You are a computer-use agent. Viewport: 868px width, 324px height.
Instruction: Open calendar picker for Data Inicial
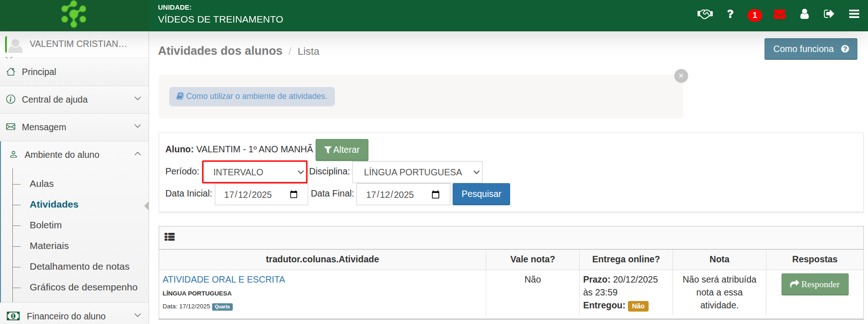pyautogui.click(x=293, y=195)
